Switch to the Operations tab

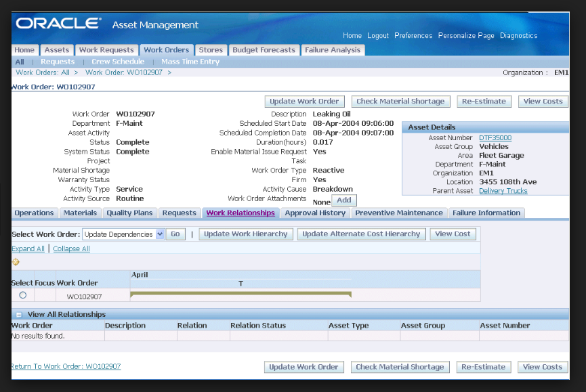34,213
